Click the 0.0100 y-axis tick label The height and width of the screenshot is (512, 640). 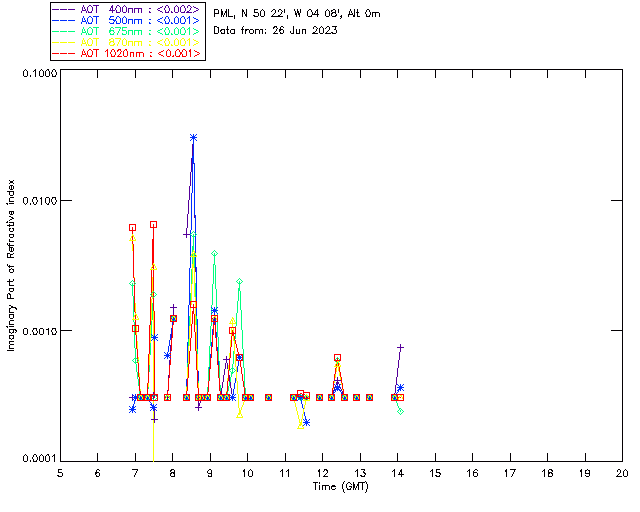[39, 200]
